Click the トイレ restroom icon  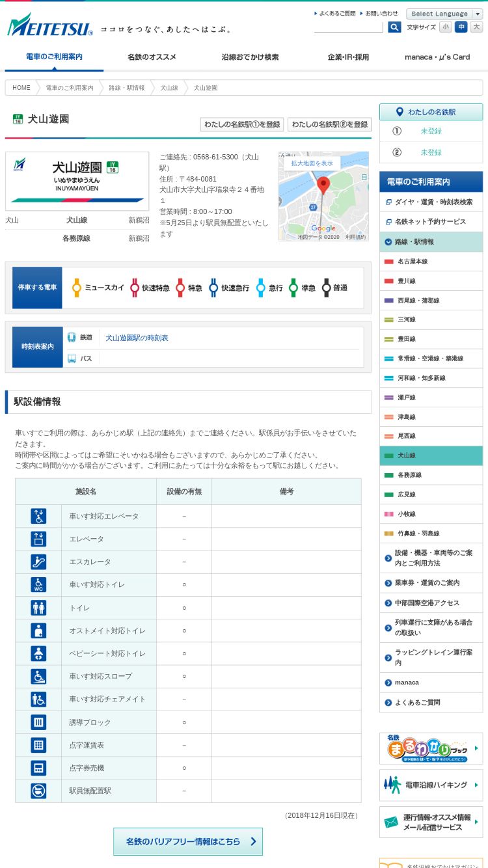tap(38, 608)
